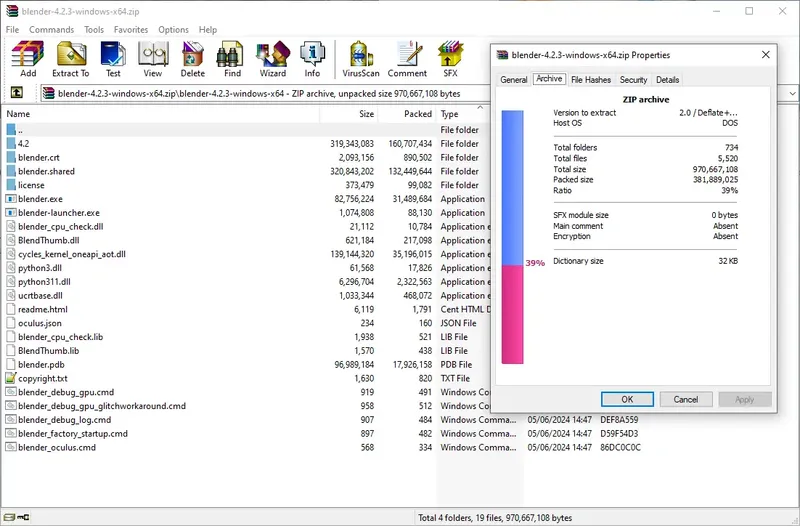Open the Tools menu
The height and width of the screenshot is (526, 800).
pos(94,30)
